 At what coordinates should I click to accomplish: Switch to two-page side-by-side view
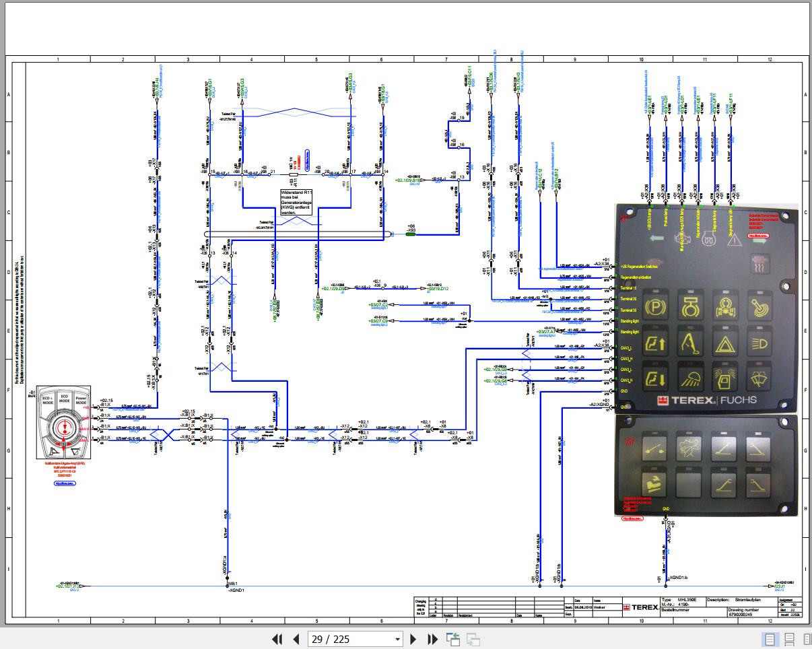pos(807,639)
